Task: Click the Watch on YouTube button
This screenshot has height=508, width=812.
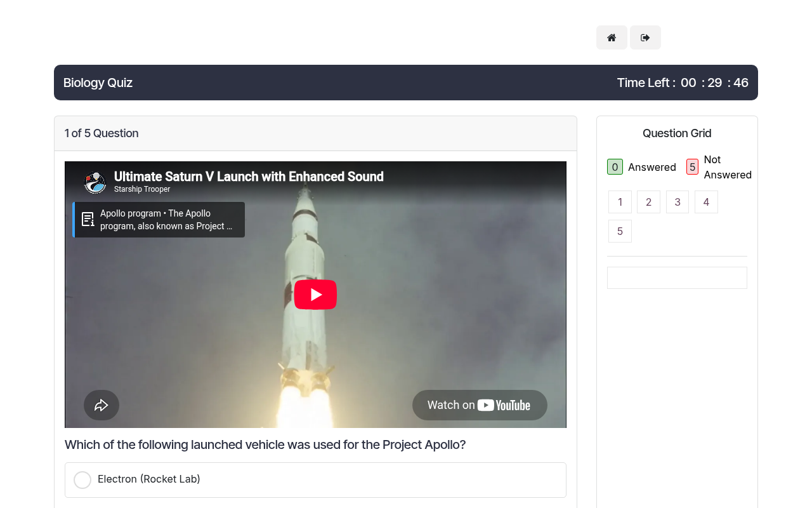Action: (x=480, y=405)
